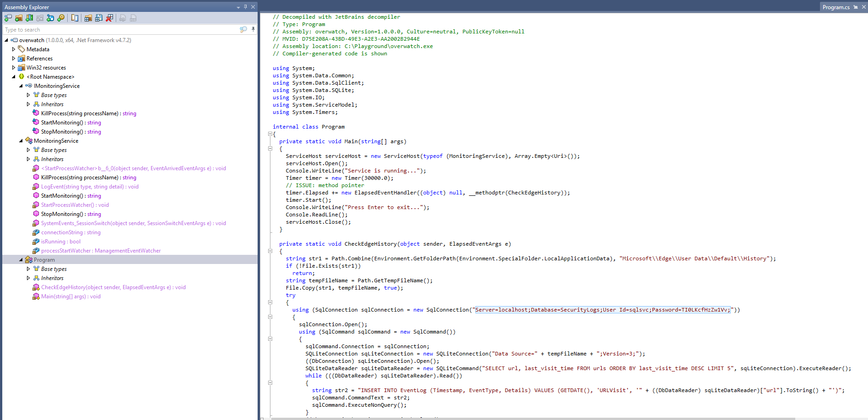Open an assembly list toolbar icon

point(88,18)
